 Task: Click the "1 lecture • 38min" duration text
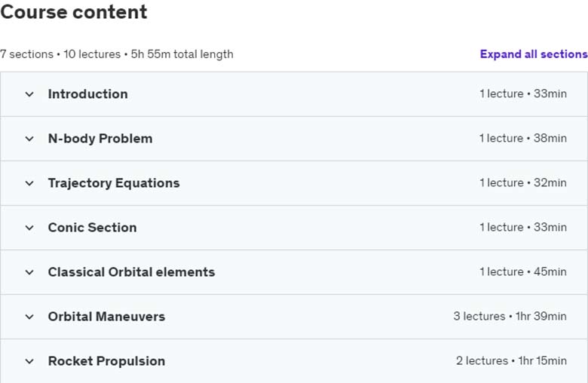[522, 138]
